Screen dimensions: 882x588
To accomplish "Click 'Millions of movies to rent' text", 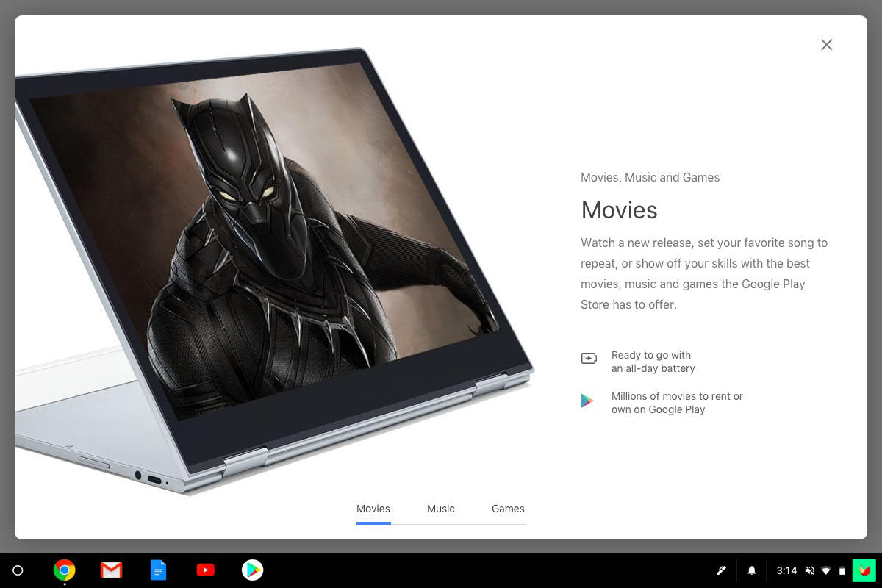I will [x=677, y=403].
